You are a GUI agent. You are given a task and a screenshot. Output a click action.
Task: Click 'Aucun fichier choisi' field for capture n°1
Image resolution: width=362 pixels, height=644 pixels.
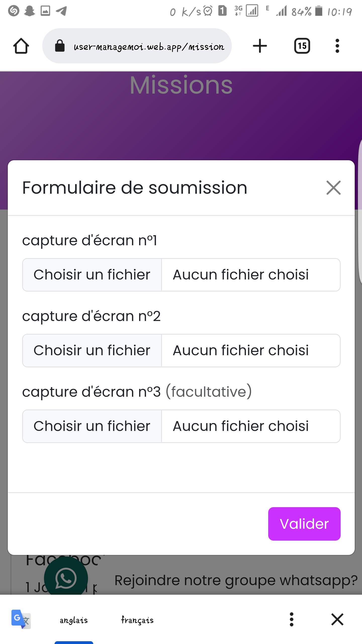point(250,275)
